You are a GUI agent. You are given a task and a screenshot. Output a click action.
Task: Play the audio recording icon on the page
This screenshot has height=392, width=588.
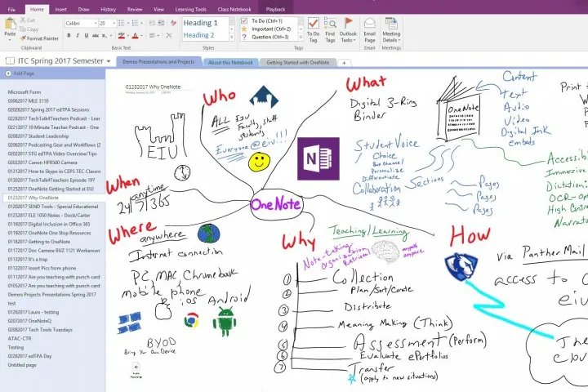pyautogui.click(x=136, y=367)
